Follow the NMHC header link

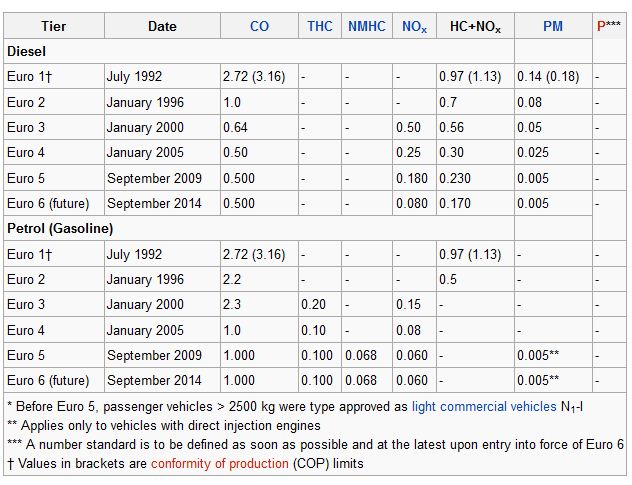point(367,27)
